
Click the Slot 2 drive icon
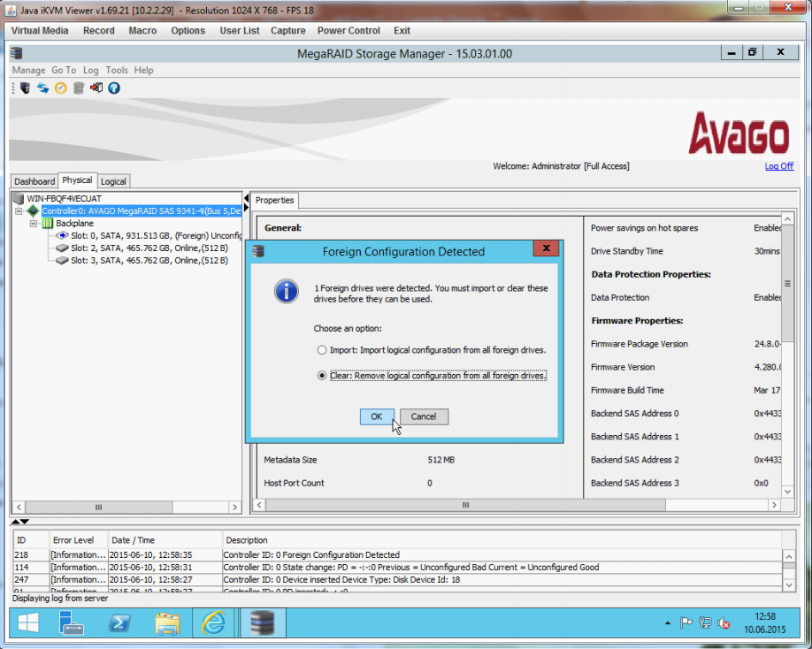tap(62, 248)
